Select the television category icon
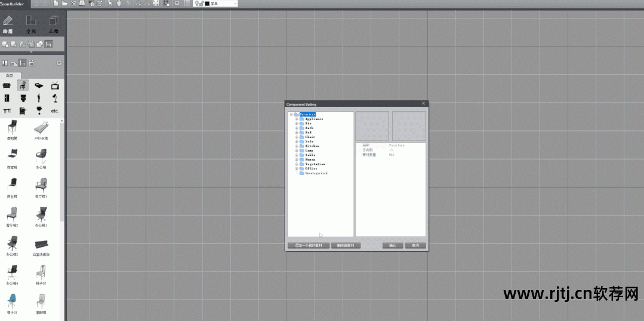 pos(55,85)
